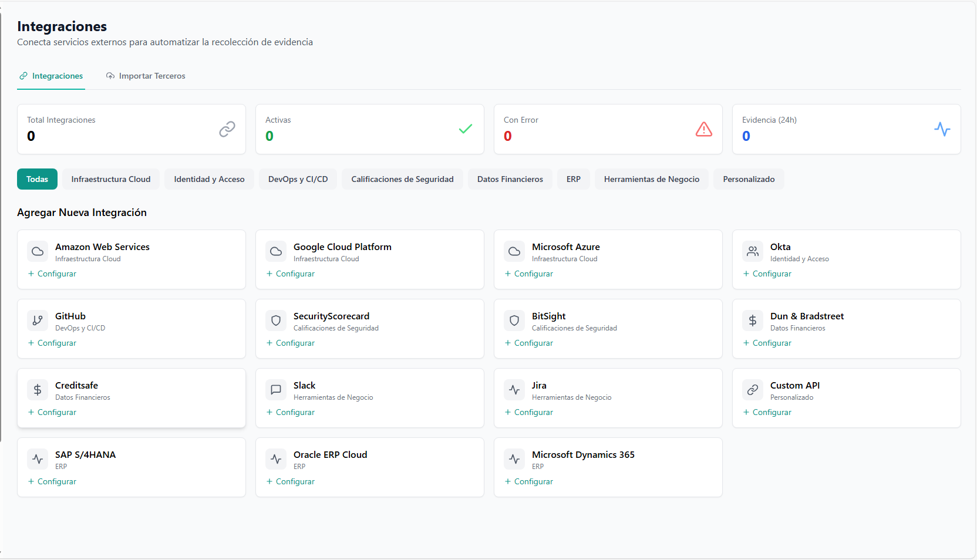Click the dollar icon on Creditsafe card
The image size is (977, 560).
pos(37,390)
